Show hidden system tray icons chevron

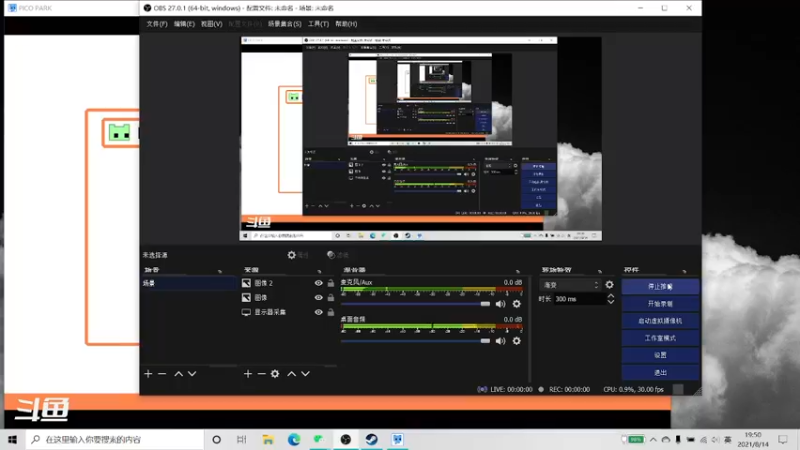point(653,439)
